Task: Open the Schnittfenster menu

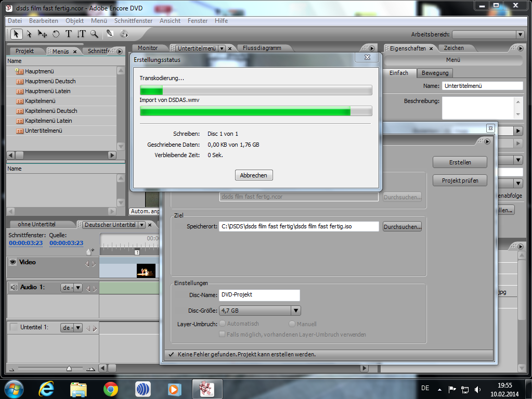Action: 133,21
